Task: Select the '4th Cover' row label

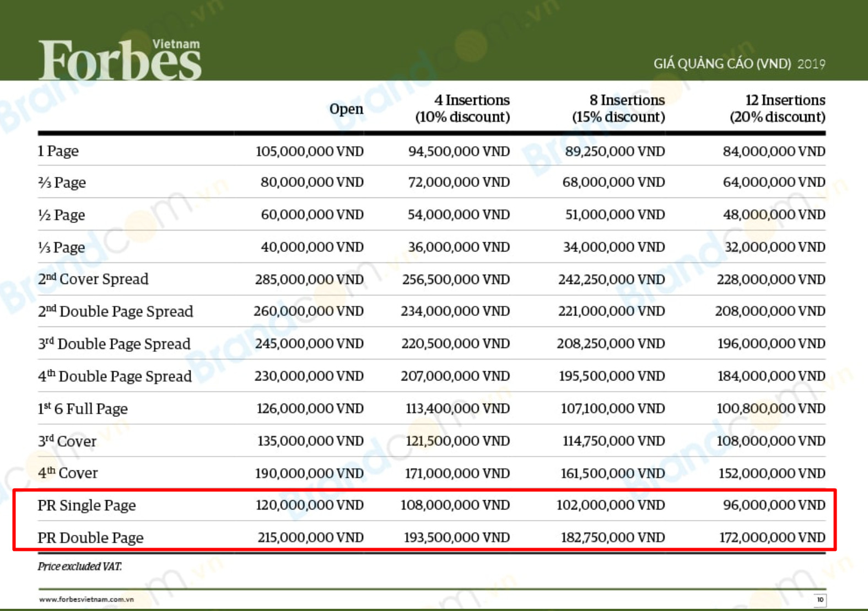Action: (68, 473)
